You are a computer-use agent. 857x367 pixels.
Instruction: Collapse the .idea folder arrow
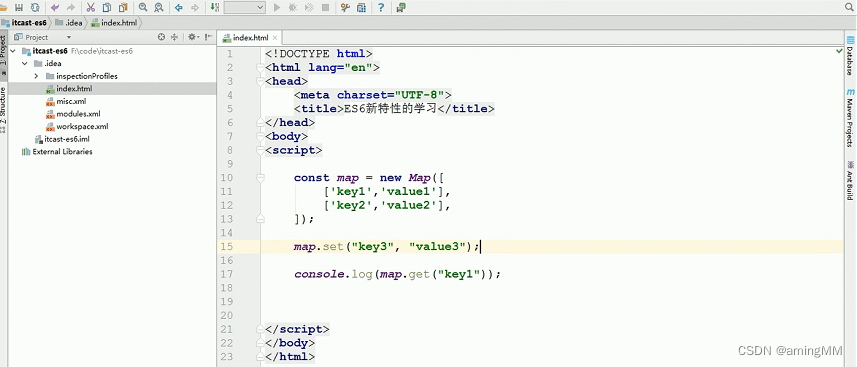coord(25,63)
